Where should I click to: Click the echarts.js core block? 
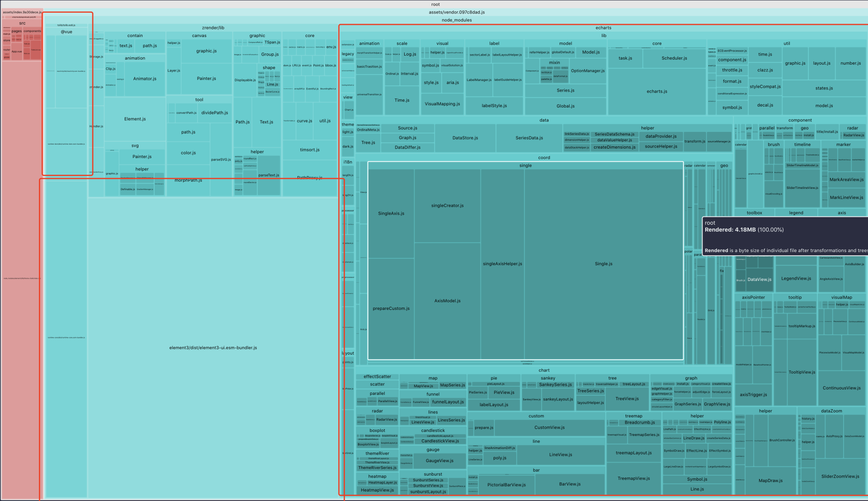pyautogui.click(x=656, y=91)
